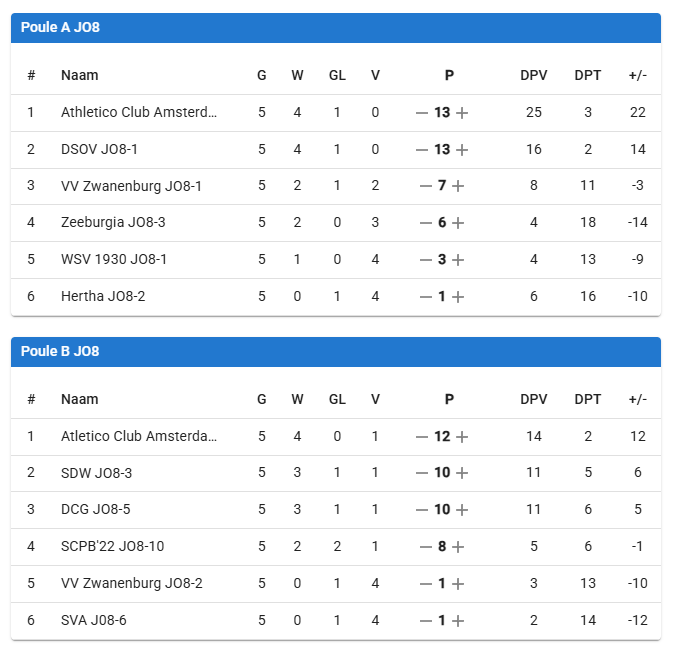Subtract a point from VV Zwanenburg JO8-2
The height and width of the screenshot is (655, 676).
click(x=425, y=584)
